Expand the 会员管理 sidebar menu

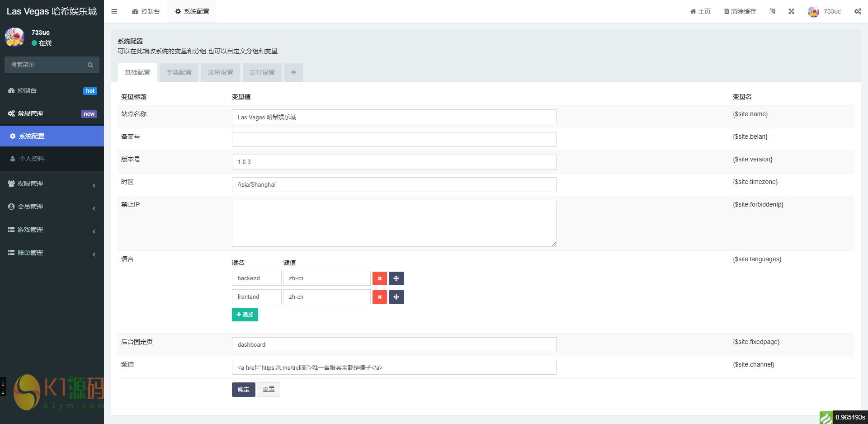pos(52,207)
